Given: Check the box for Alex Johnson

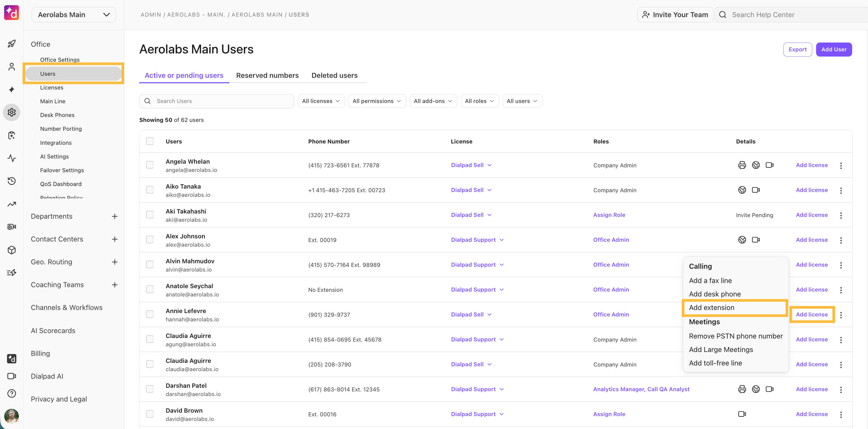Looking at the screenshot, I should (x=150, y=240).
